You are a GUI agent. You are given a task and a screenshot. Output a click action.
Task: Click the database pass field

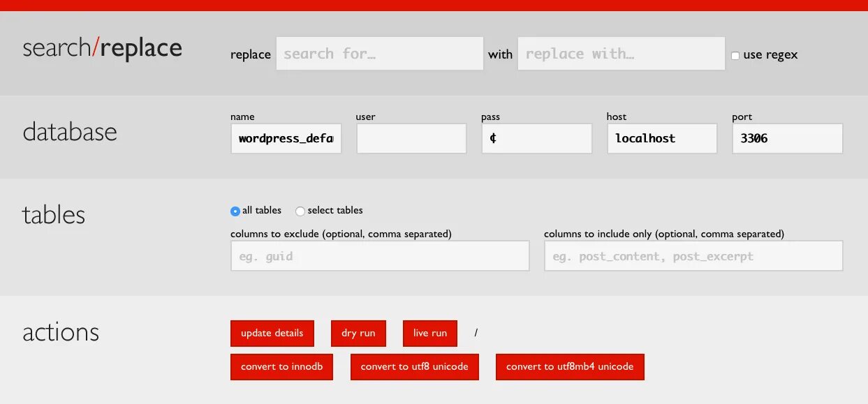(536, 138)
